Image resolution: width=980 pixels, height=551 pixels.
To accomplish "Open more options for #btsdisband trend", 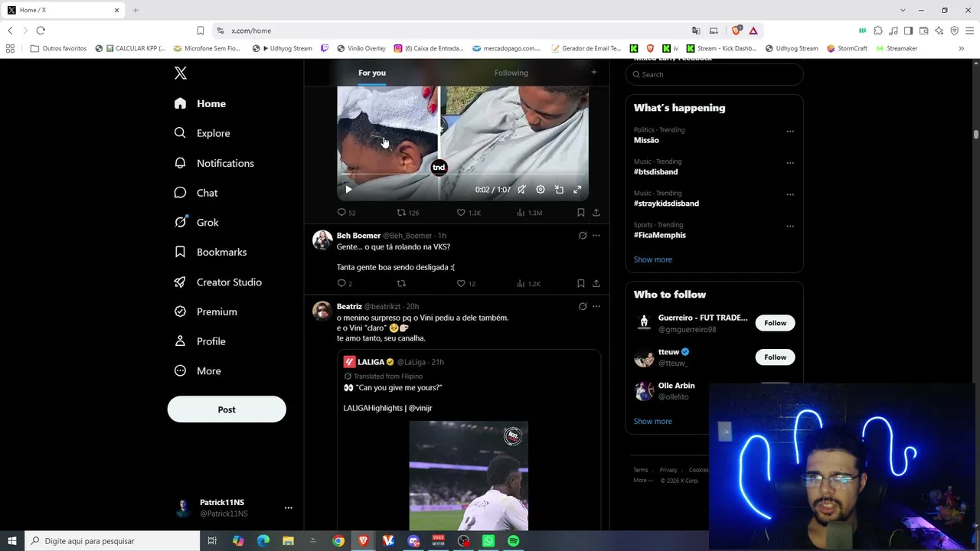I will 790,162.
